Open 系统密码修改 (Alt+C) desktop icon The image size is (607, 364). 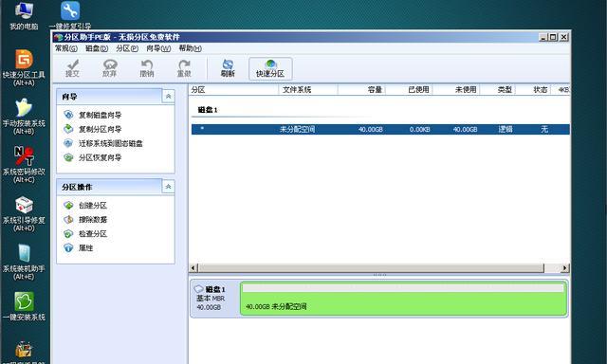click(24, 165)
